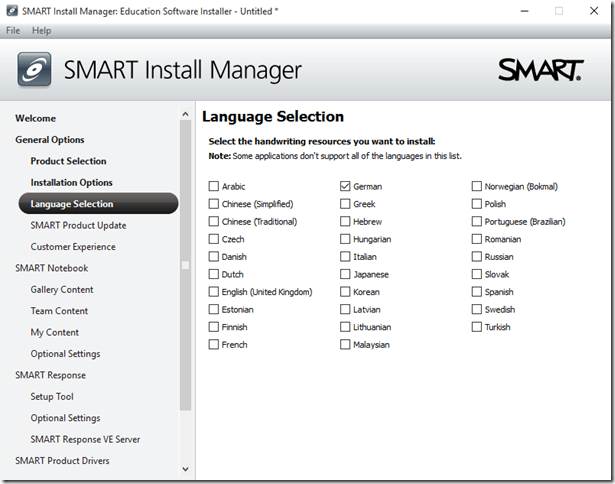Go to the Welcome page
Viewport: 615px width, 484px height.
(36, 118)
